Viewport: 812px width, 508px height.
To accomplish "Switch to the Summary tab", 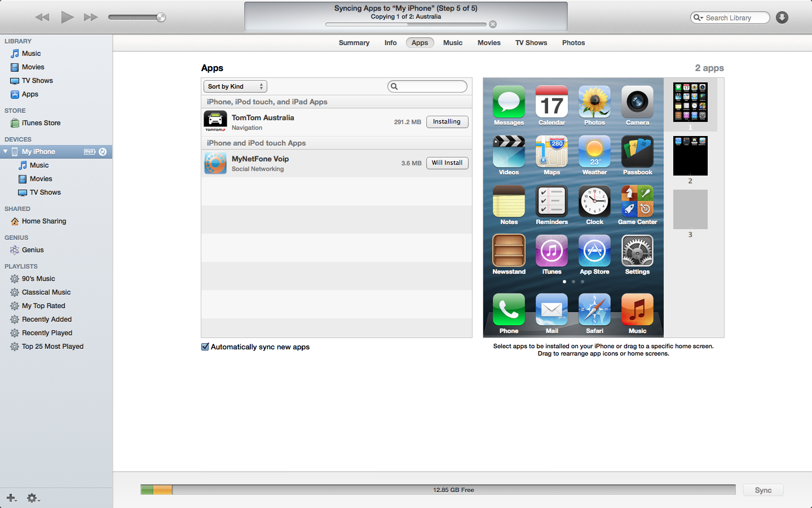I will (354, 43).
